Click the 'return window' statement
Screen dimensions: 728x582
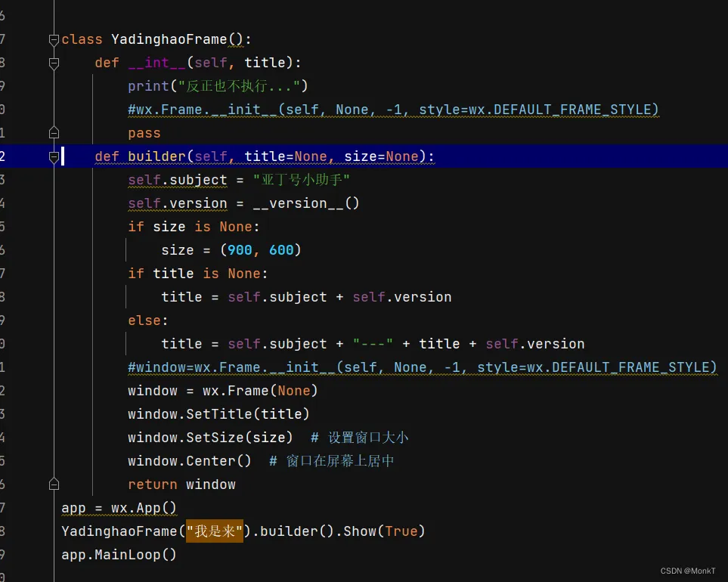(x=181, y=484)
